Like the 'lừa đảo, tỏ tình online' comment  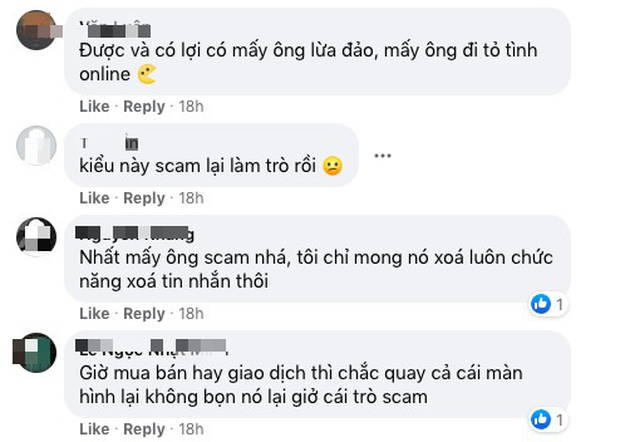coord(94,106)
